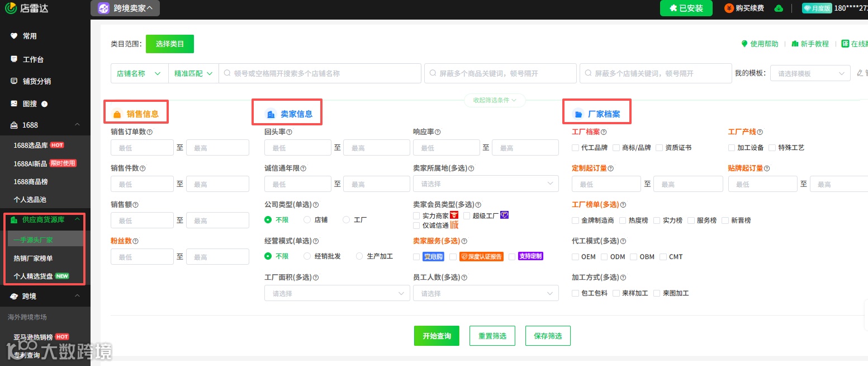The image size is (868, 366).
Task: Click the lightbulb icon beside 使用帮助
Action: click(x=744, y=44)
